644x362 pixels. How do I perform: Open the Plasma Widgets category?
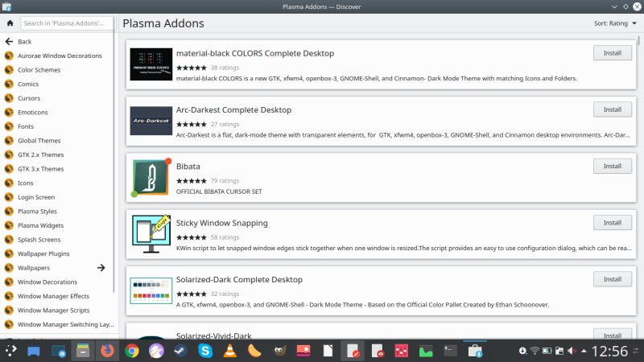pos(40,225)
